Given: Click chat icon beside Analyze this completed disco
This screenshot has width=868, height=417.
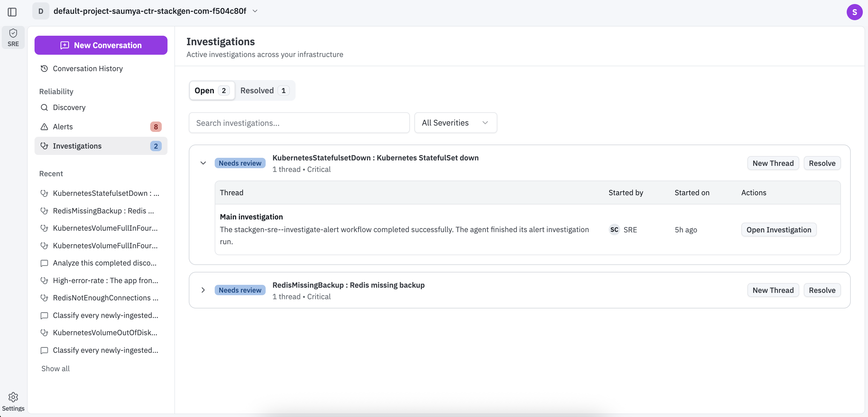Looking at the screenshot, I should click(44, 263).
